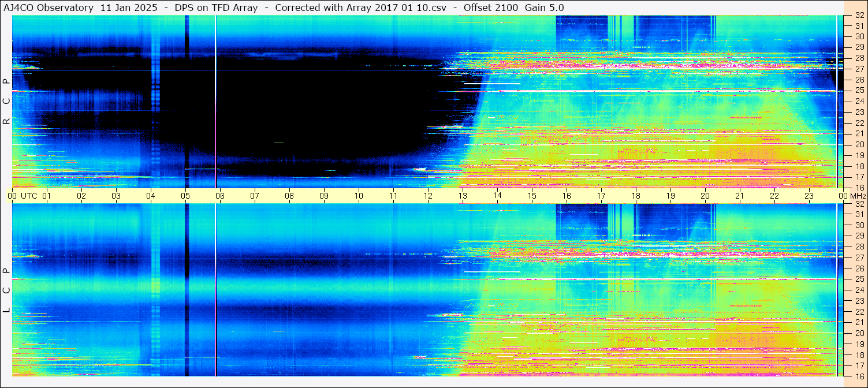This screenshot has height=388, width=868.
Task: Click the '01' hour mark on time axis
Action: point(47,196)
